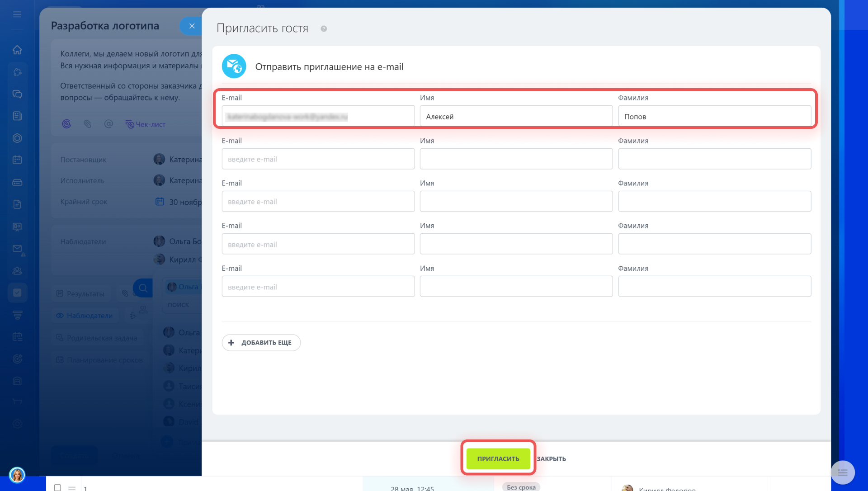Open the home sidebar icon
This screenshot has height=491, width=868.
pyautogui.click(x=17, y=50)
